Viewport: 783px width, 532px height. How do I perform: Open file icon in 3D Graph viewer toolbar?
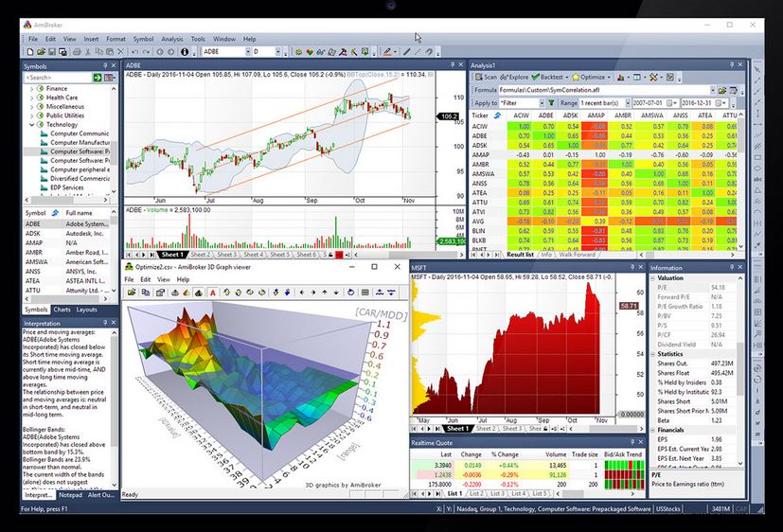[x=132, y=293]
